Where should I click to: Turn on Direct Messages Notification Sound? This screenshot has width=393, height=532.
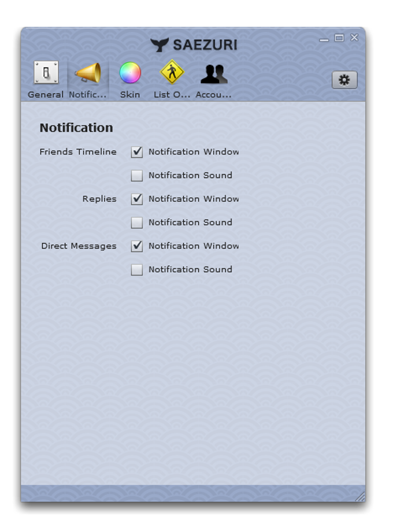pos(136,269)
